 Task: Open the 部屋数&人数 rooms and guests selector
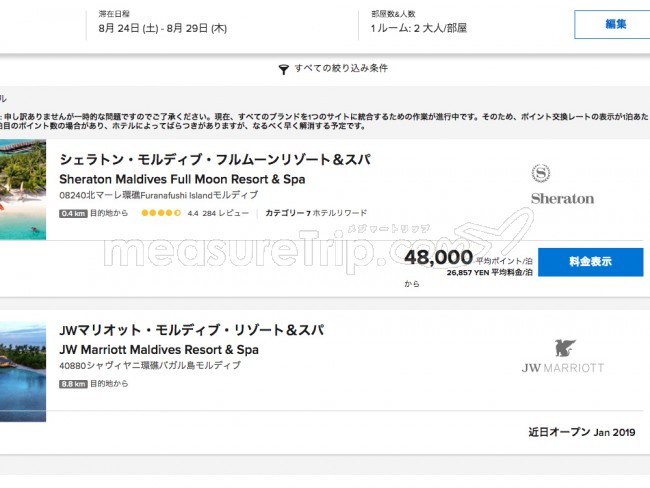(420, 27)
